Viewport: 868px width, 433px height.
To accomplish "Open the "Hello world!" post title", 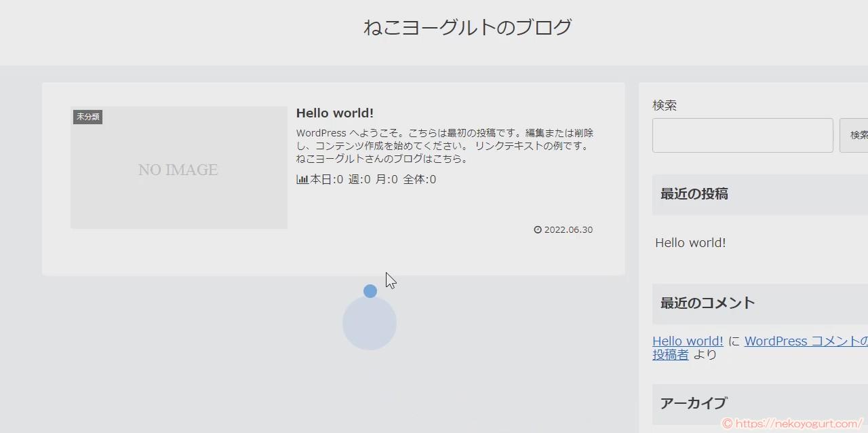I will tap(334, 113).
